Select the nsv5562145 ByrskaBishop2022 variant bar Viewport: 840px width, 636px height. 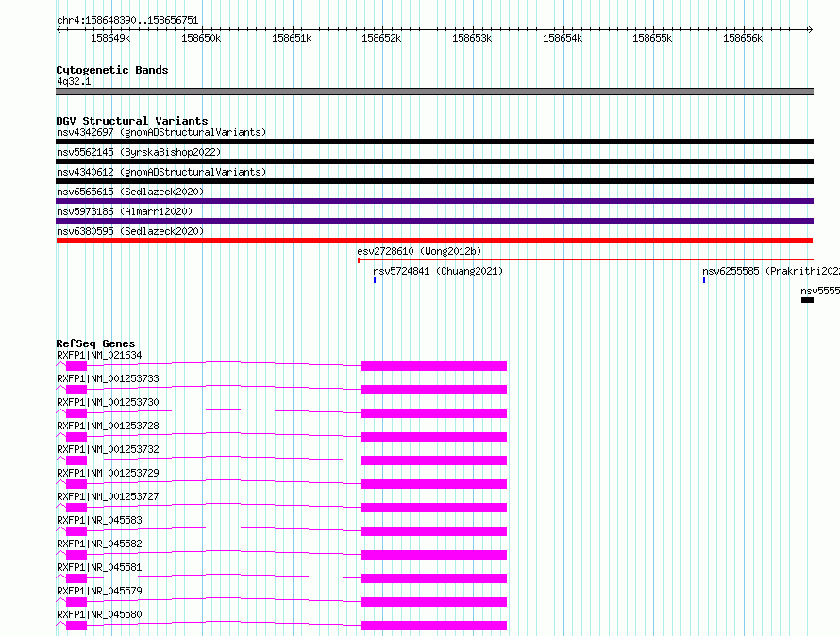click(x=434, y=161)
